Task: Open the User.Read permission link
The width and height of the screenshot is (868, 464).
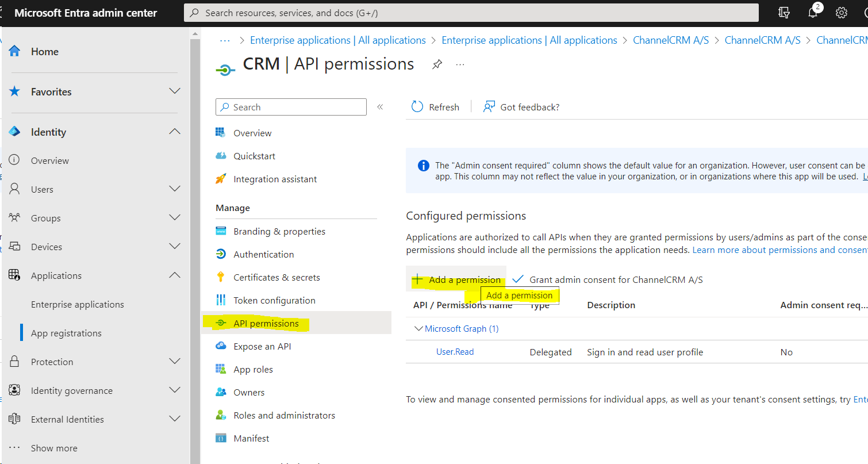Action: [x=455, y=352]
